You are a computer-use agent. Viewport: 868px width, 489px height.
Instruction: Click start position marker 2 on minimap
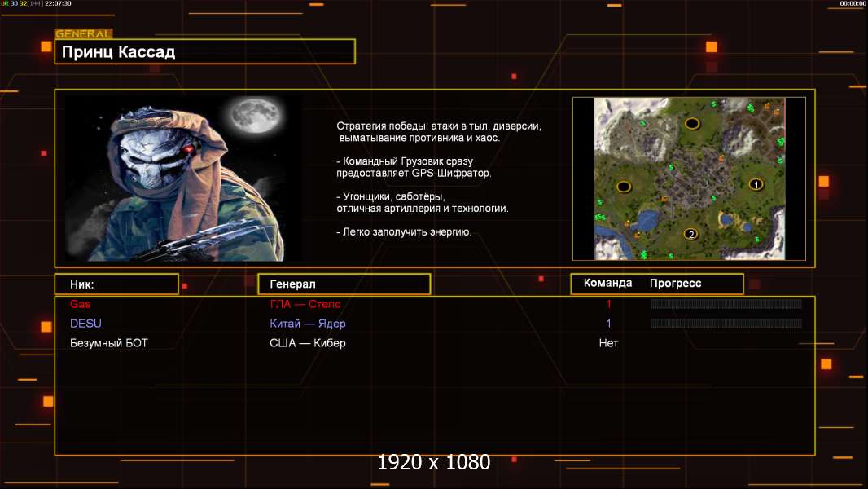pyautogui.click(x=690, y=234)
